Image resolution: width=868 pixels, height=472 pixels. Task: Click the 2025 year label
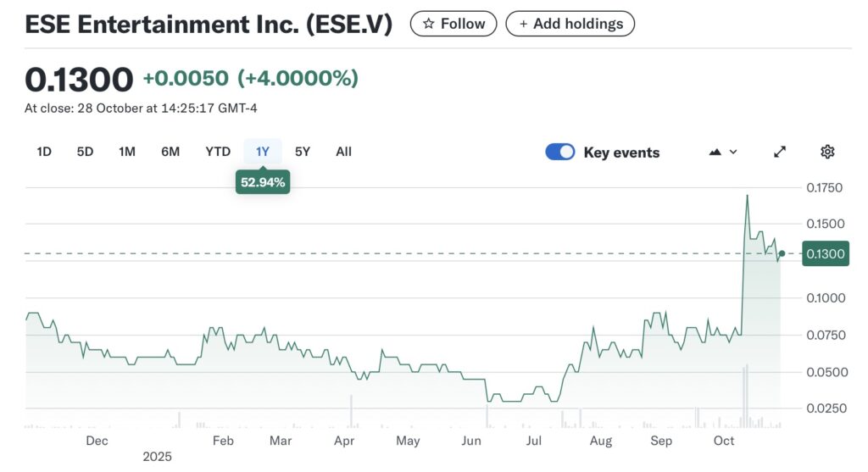(x=157, y=457)
